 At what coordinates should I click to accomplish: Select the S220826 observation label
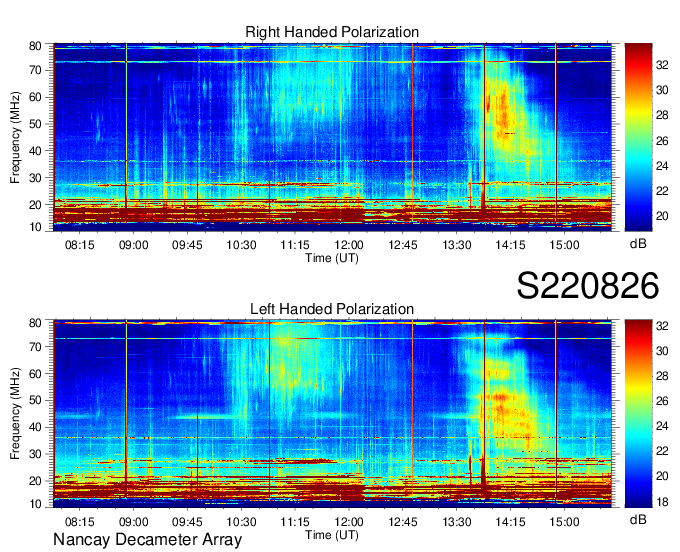click(x=588, y=286)
